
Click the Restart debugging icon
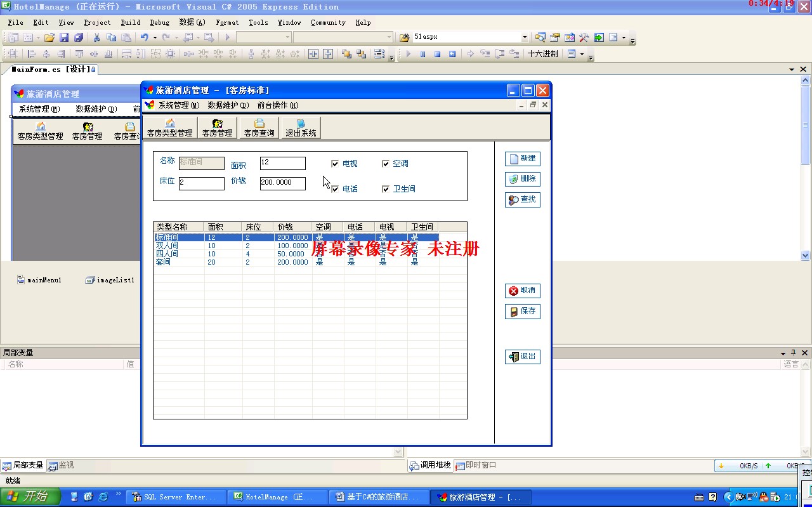(x=452, y=54)
